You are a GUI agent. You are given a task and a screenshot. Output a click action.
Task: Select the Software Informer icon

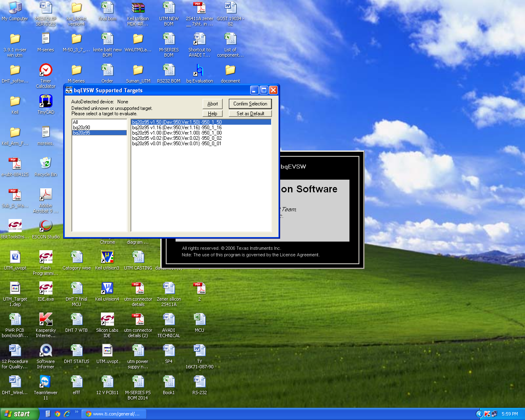coord(46,356)
